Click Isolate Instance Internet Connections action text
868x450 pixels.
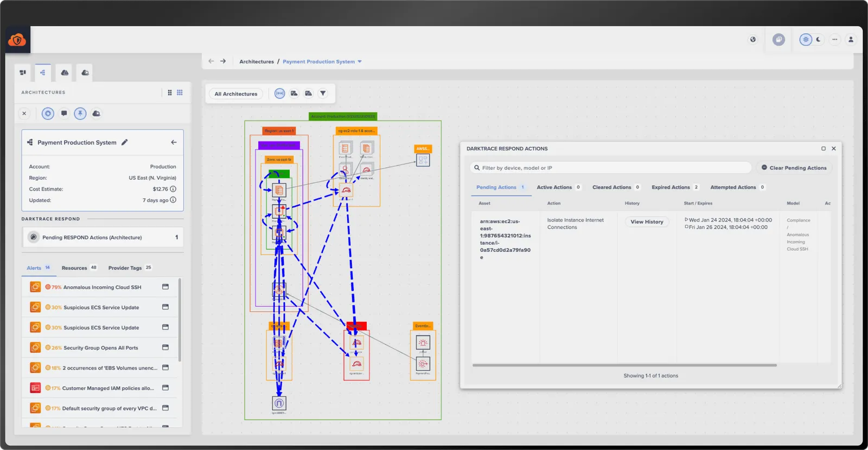pos(575,224)
